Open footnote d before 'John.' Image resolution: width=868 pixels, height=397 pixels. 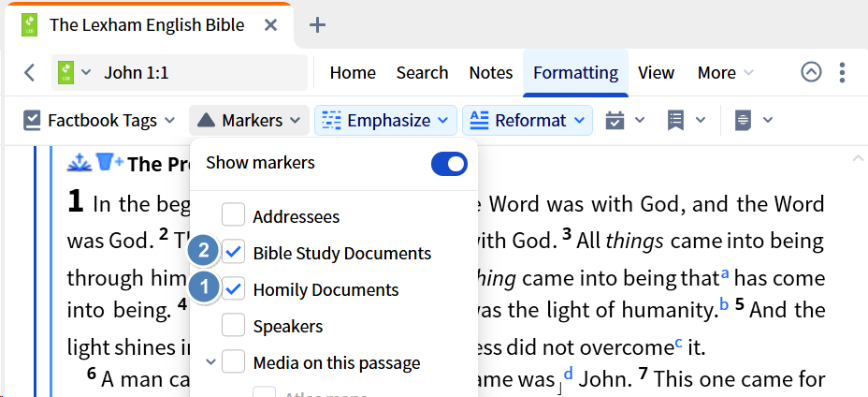click(568, 375)
